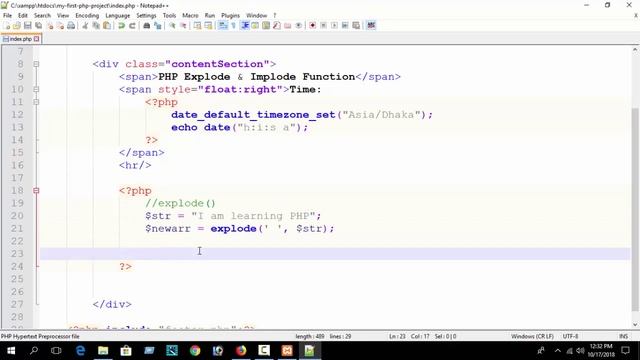Toggle synchronized horizontal scrolling

click(208, 26)
